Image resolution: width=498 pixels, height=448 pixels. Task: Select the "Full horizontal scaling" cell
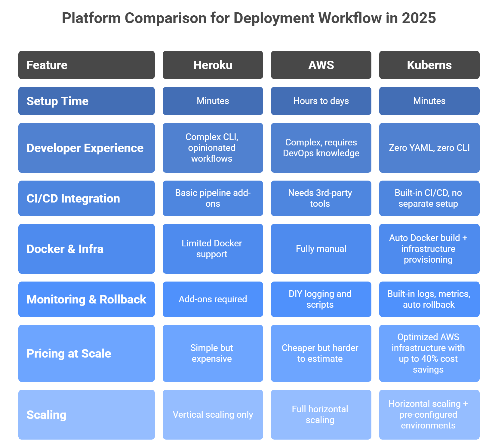[321, 415]
